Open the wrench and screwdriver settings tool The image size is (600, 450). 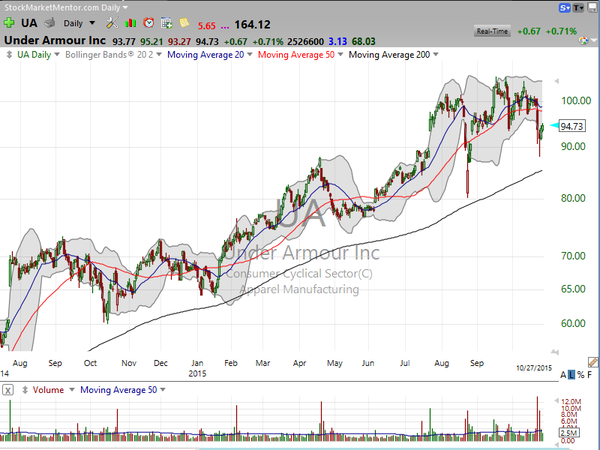click(x=112, y=23)
